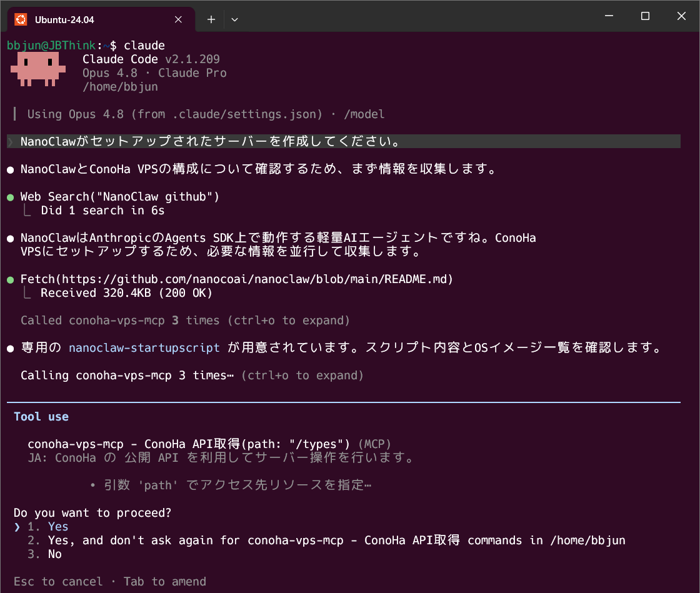This screenshot has height=593, width=700.
Task: Click the conoha-vps-mcp ConoHa API取得 tool line
Action: point(209,444)
